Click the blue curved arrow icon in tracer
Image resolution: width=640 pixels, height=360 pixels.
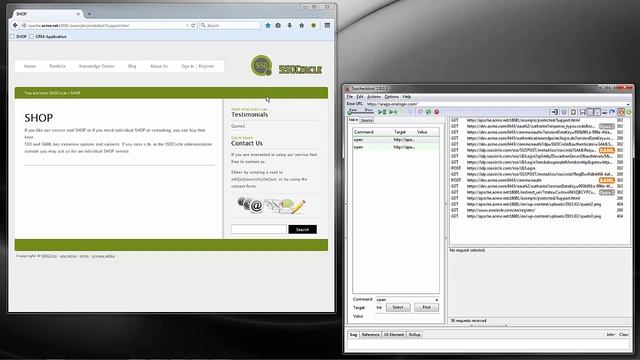[612, 112]
